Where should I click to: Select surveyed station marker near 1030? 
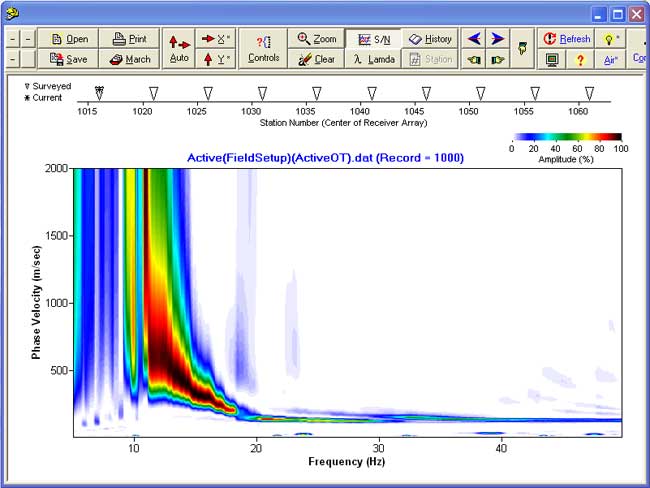(262, 93)
